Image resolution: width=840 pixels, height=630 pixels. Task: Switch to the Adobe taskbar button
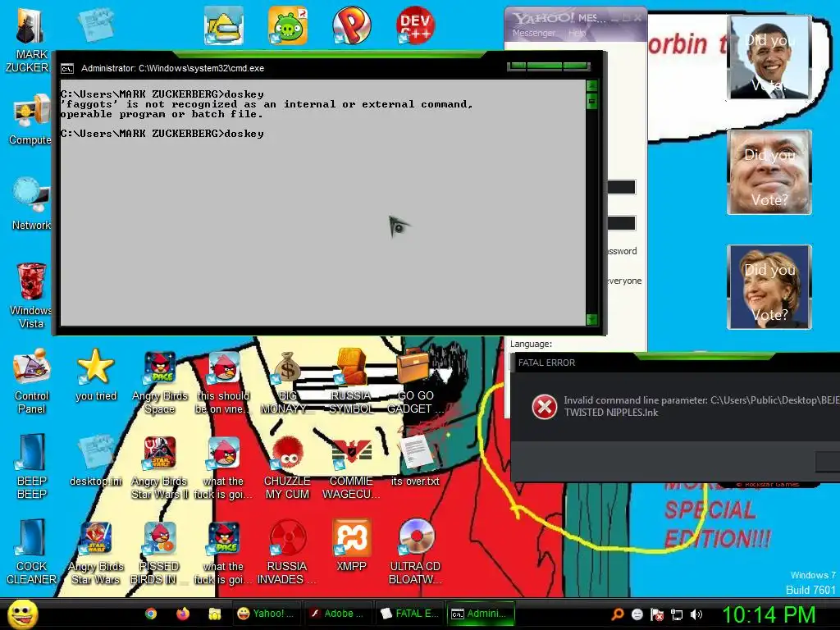point(339,614)
